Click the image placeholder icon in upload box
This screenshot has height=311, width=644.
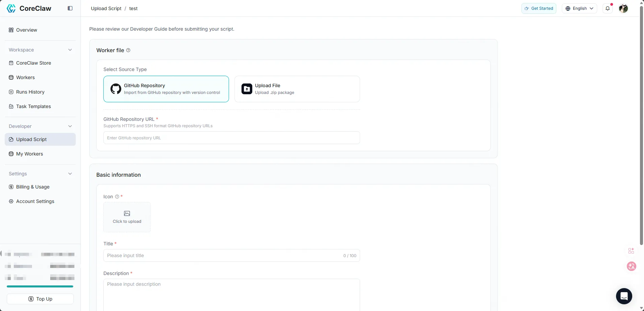tap(127, 213)
